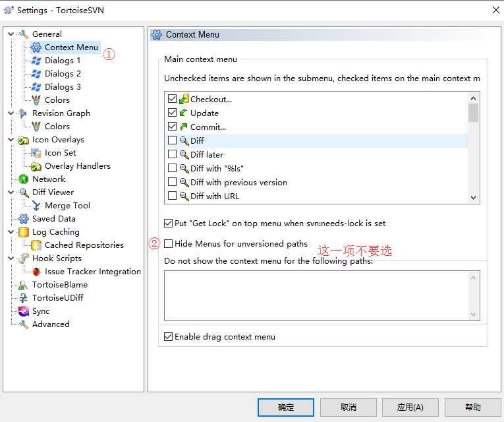Enable Hide Menus for unversioned paths
Screen dimensions: 504x422
click(x=169, y=243)
